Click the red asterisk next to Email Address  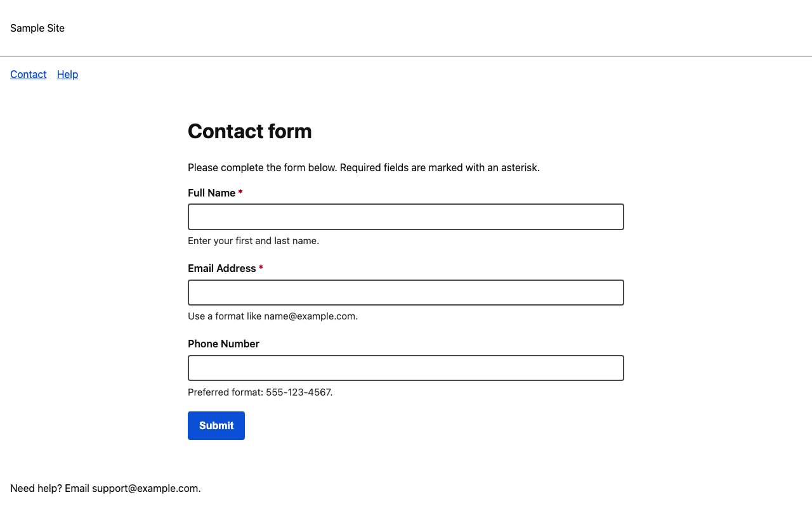pyautogui.click(x=261, y=268)
